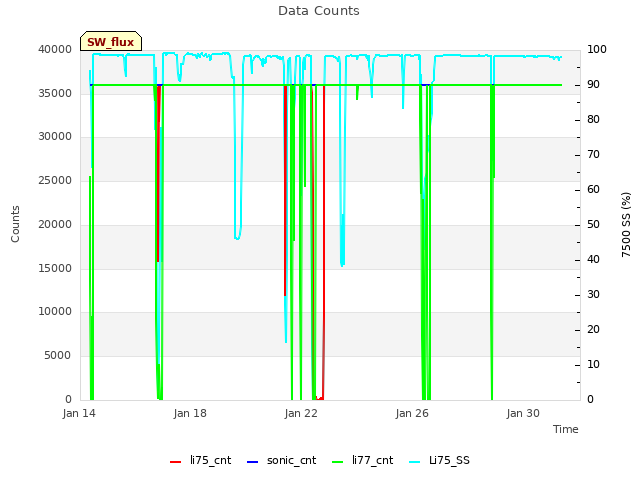Viewport: 640px width, 480px height.
Task: Click the blue sonic_cnt legend swatch
Action: tap(253, 462)
